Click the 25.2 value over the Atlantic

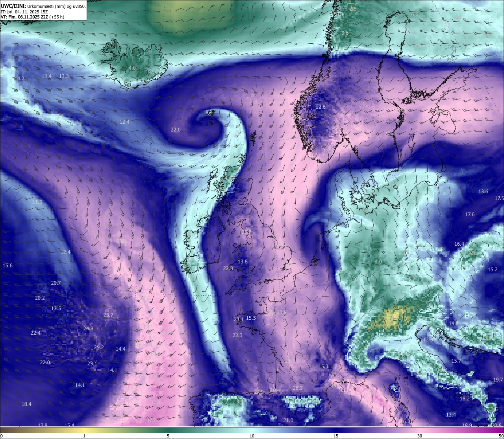pyautogui.click(x=99, y=348)
